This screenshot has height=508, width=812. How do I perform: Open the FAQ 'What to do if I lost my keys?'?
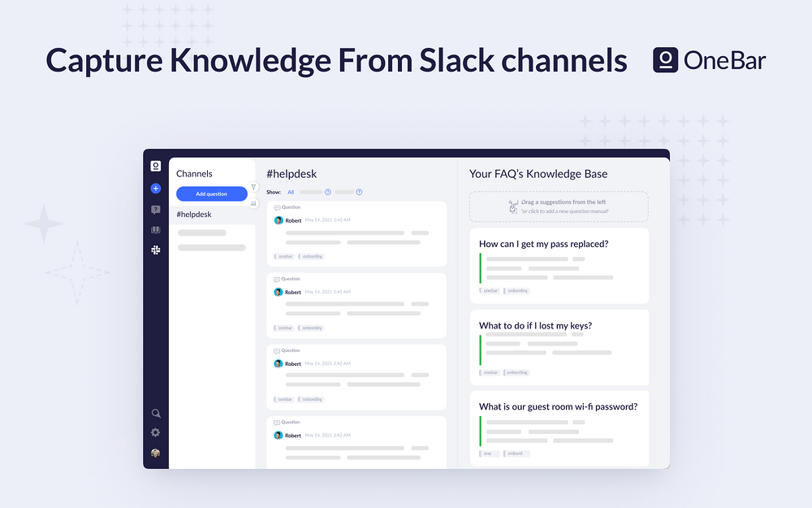[x=535, y=326]
